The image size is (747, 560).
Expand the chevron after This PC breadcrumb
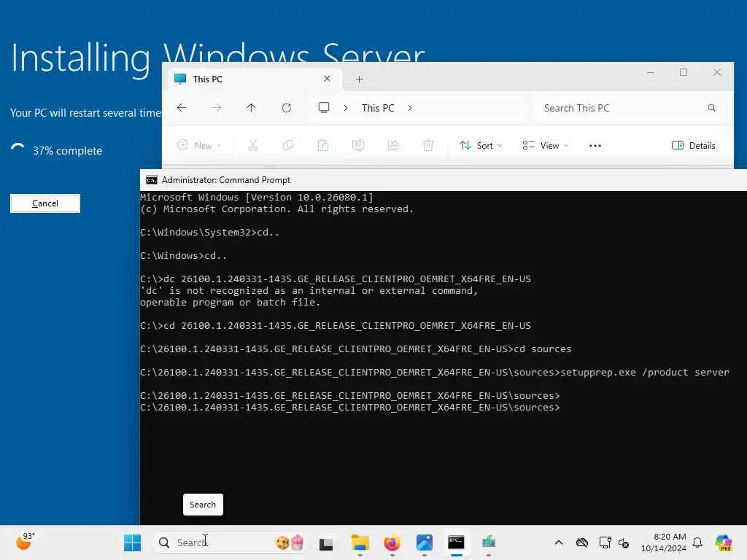pyautogui.click(x=410, y=108)
